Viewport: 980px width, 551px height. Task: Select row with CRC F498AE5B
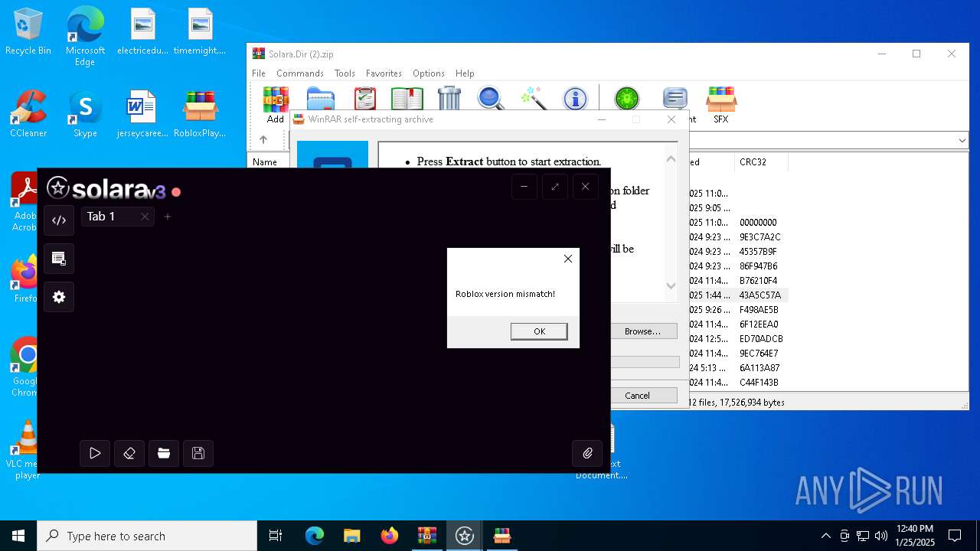point(759,310)
